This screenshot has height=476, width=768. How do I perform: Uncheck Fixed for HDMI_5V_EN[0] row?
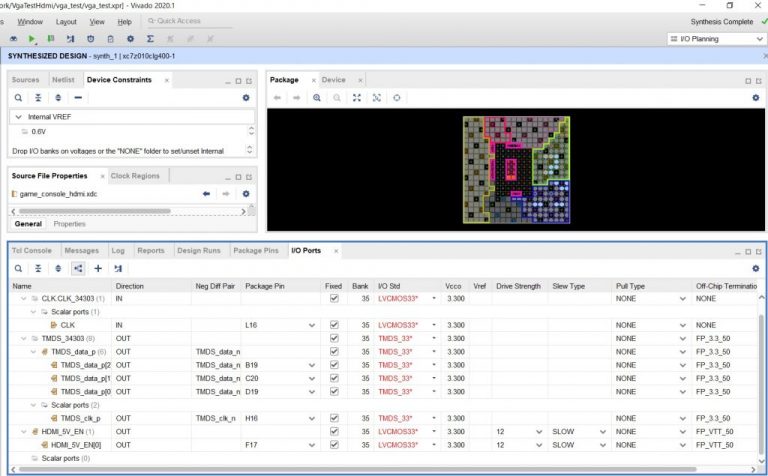pos(333,444)
